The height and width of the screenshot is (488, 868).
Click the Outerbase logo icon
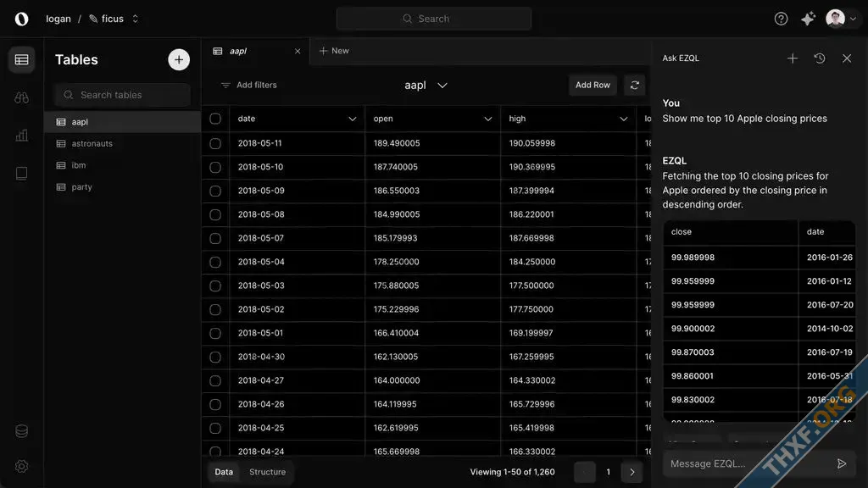coord(21,19)
